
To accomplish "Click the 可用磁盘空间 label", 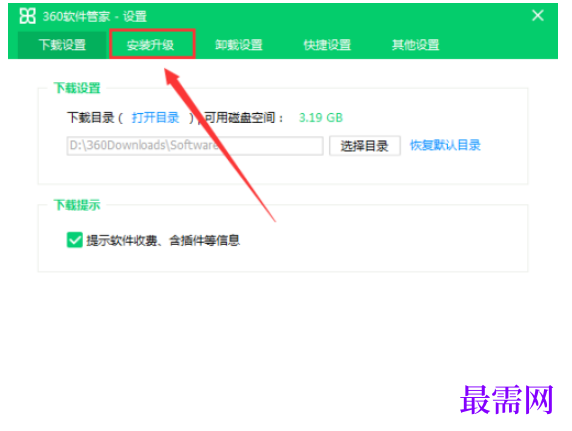I will 239,118.
